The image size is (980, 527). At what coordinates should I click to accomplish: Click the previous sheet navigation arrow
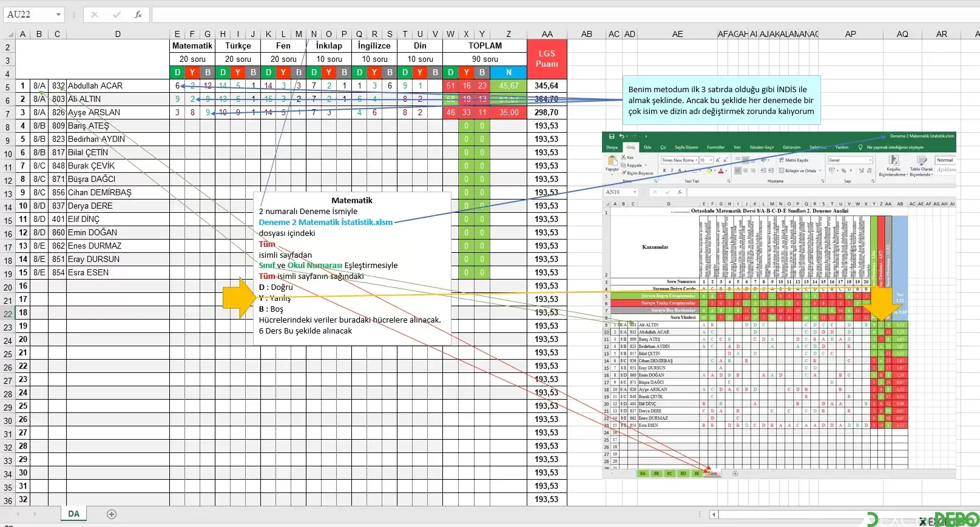(x=18, y=514)
